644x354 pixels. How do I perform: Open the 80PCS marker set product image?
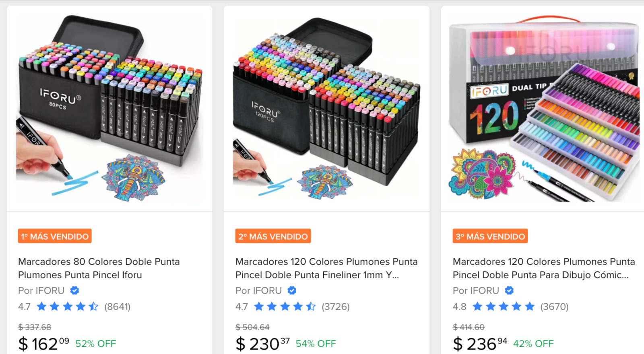[x=109, y=109]
